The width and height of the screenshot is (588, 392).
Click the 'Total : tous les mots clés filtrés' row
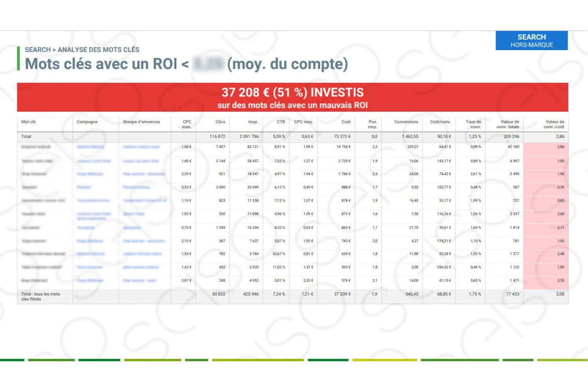coord(292,296)
